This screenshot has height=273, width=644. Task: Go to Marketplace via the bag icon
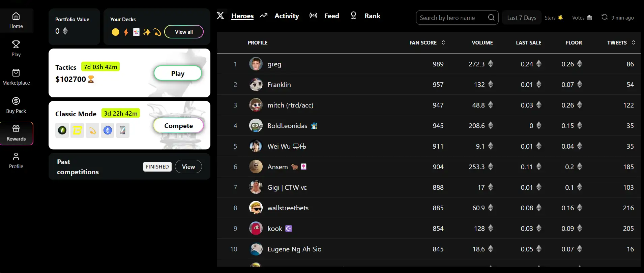16,73
